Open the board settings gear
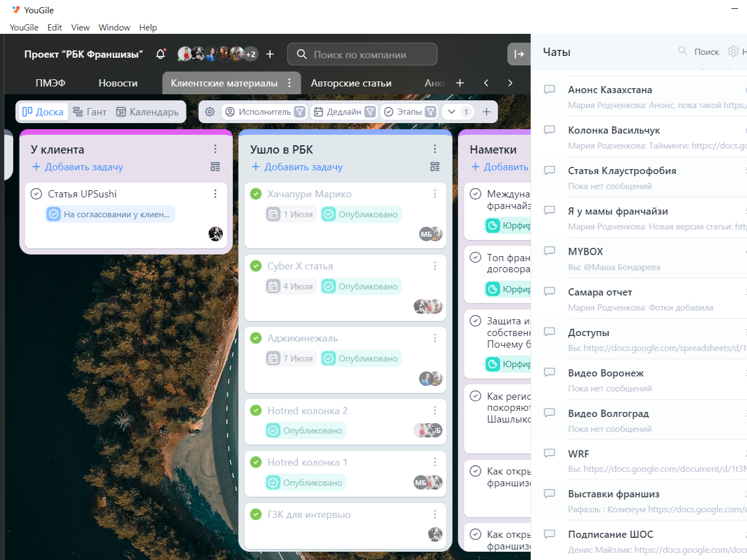 coord(210,111)
